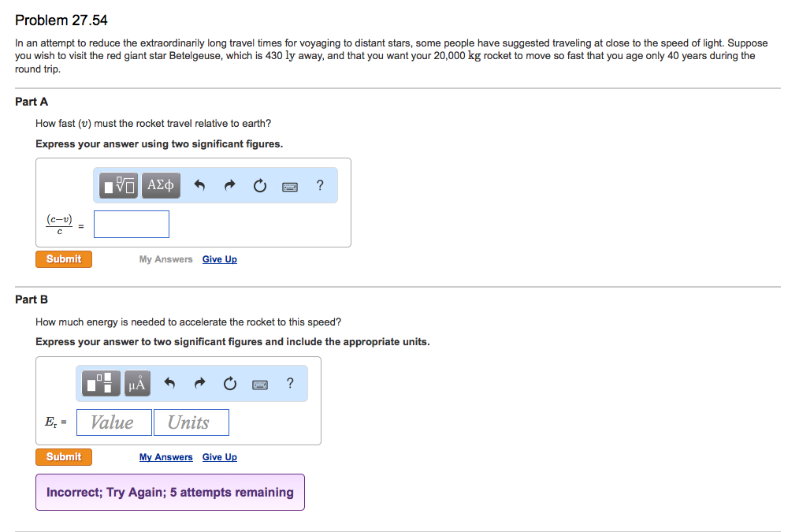Submit the Part B answer
The image size is (799, 532).
click(64, 457)
